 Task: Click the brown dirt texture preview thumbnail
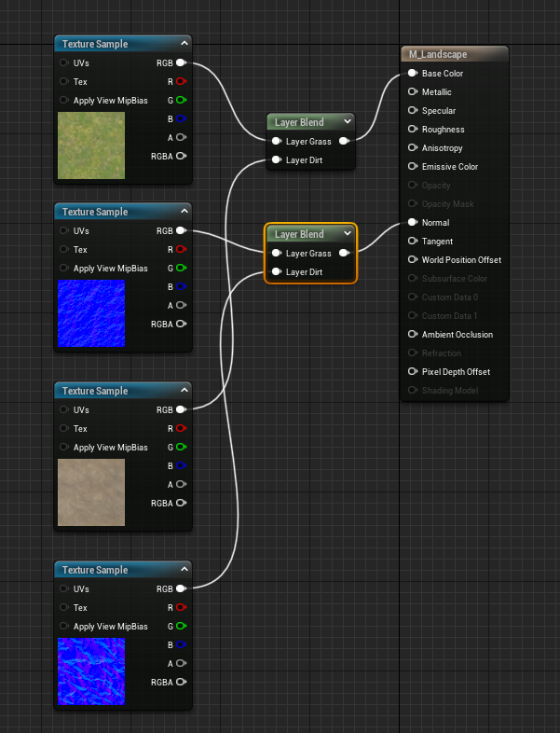tap(90, 492)
